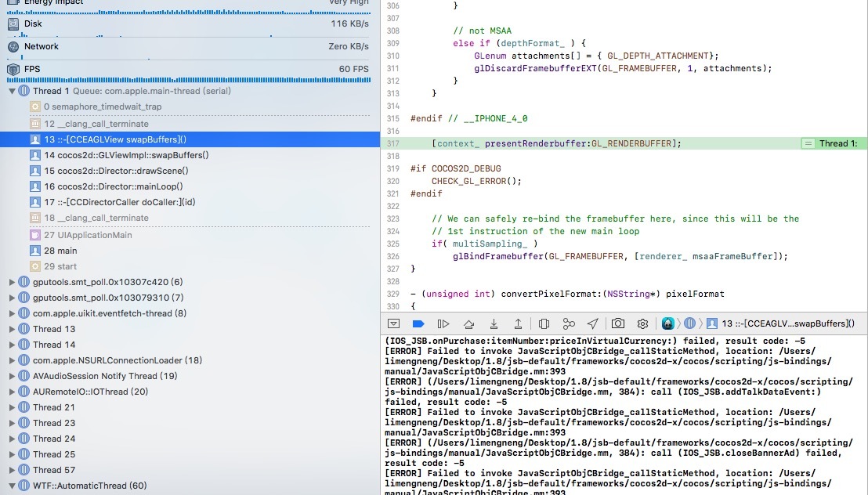Click the glBindFramebuffer code line
This screenshot has height=495, width=868.
pyautogui.click(x=620, y=256)
